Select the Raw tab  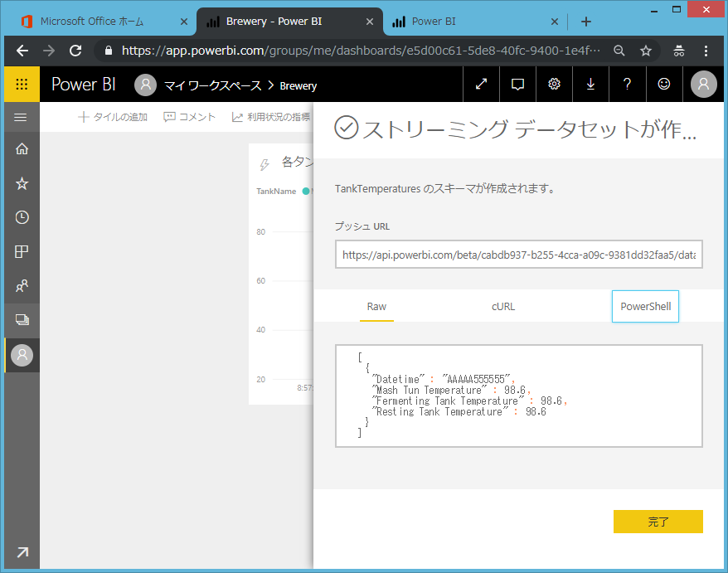376,307
